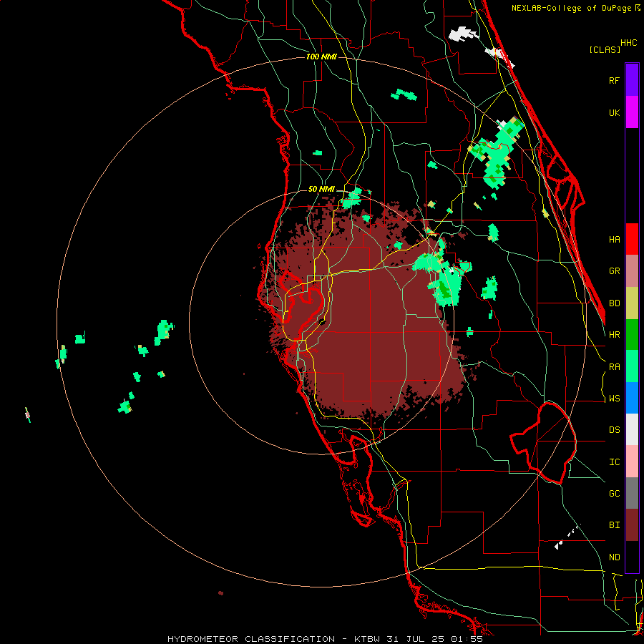This screenshot has height=644, width=644.
Task: Click the "DS" legend label
Action: click(x=614, y=430)
